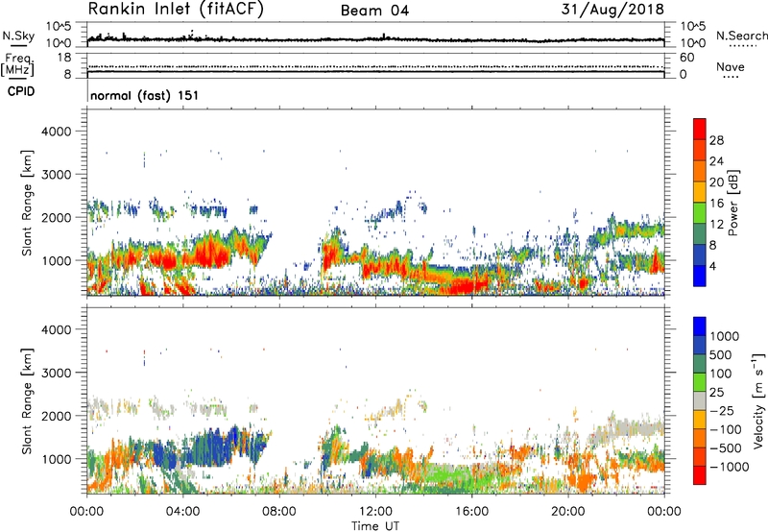Image resolution: width=768 pixels, height=532 pixels.
Task: Click the '60' Nave axis tick
Action: [x=687, y=58]
